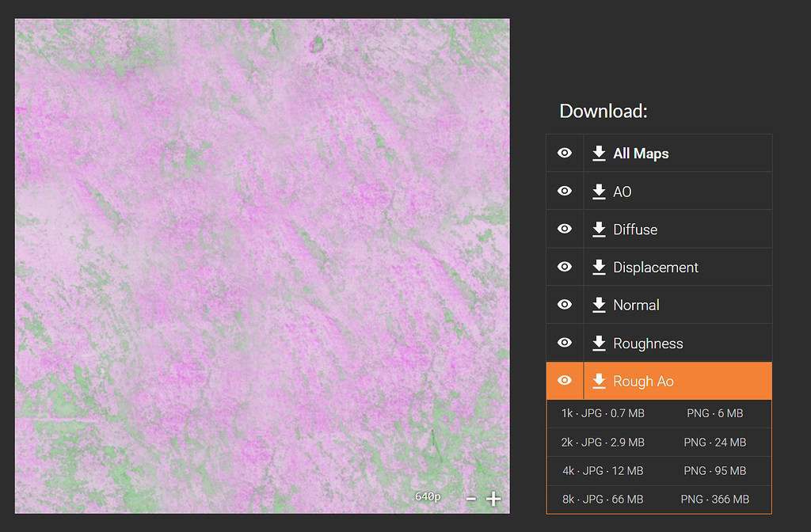811x532 pixels.
Task: Click the Displacement download arrow icon
Action: click(599, 267)
